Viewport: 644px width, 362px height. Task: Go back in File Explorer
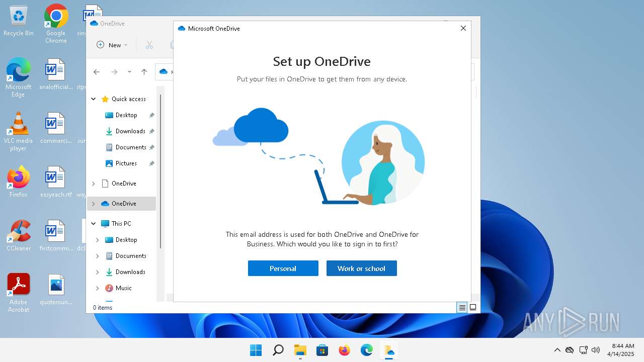pos(97,72)
